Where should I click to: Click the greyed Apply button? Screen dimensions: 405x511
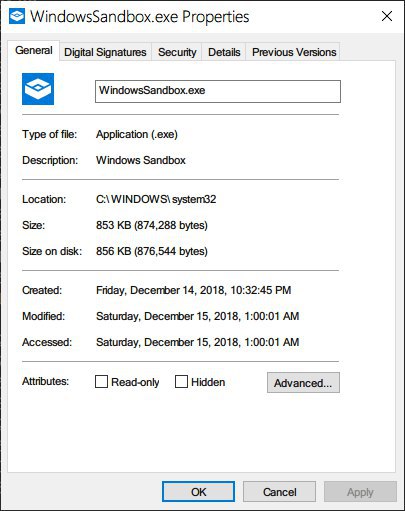(x=360, y=492)
